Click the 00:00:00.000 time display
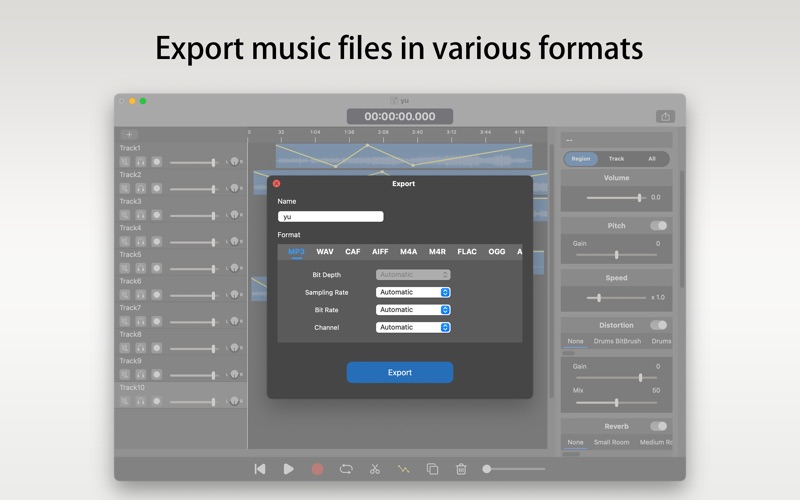Image resolution: width=800 pixels, height=500 pixels. click(x=399, y=116)
